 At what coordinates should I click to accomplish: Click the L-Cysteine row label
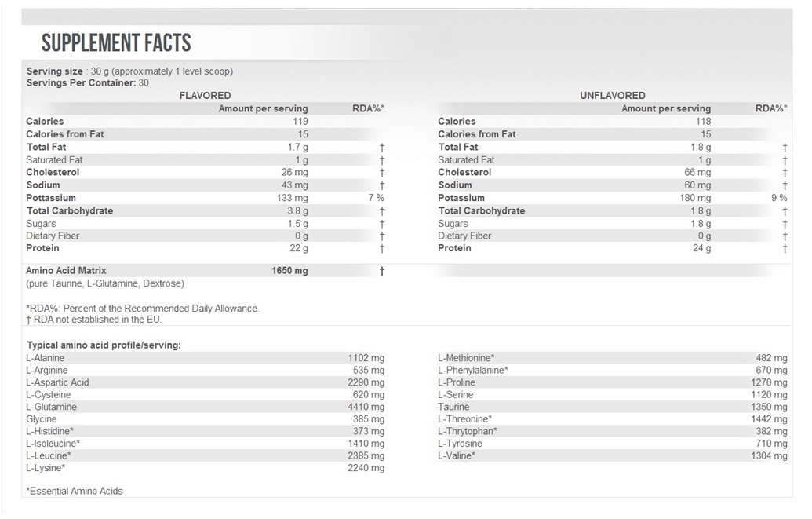(x=48, y=395)
